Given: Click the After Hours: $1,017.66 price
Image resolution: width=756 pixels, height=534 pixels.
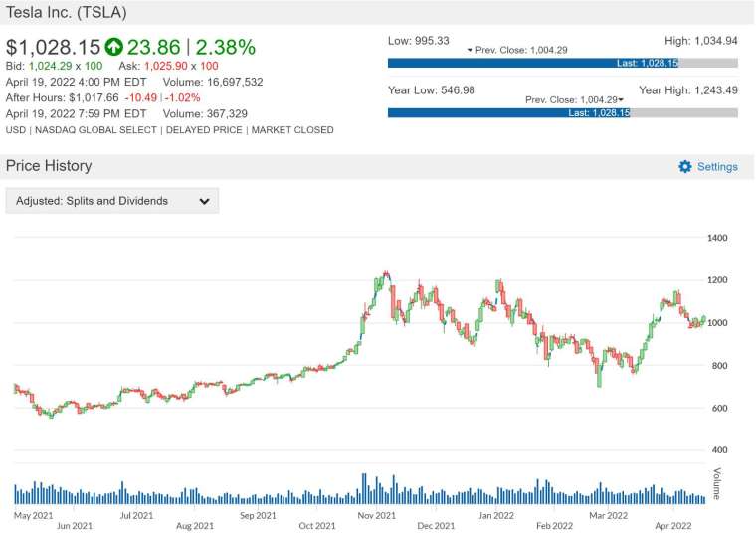Looking at the screenshot, I should tap(63, 97).
